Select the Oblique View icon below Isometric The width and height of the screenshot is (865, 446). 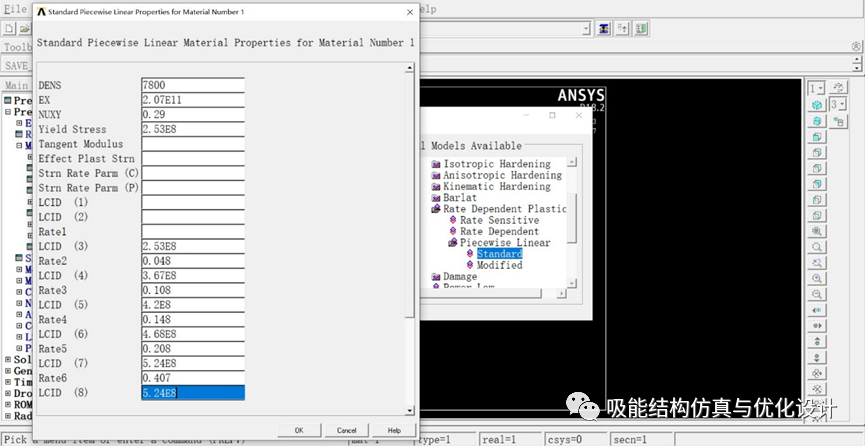817,121
